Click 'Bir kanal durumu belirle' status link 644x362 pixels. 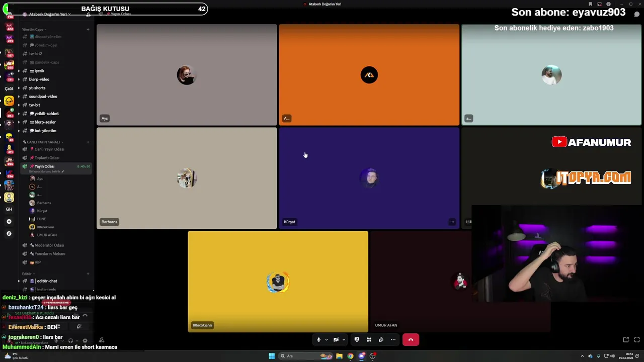tap(46, 171)
